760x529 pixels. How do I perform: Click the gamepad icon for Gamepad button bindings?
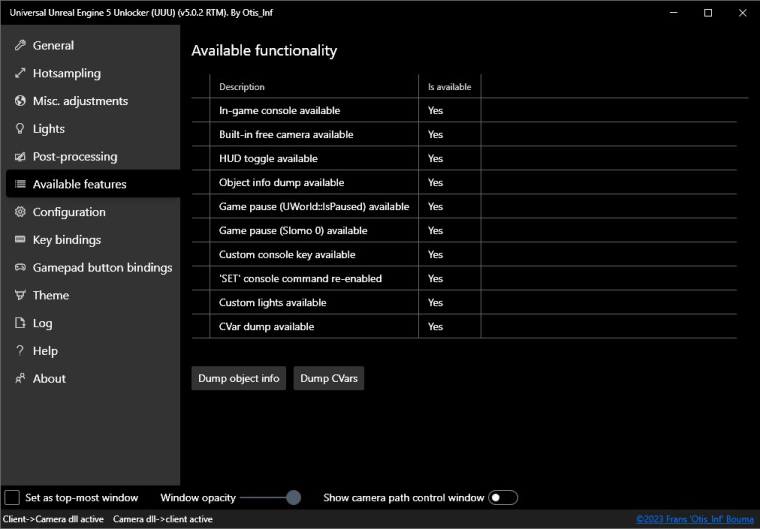point(20,267)
